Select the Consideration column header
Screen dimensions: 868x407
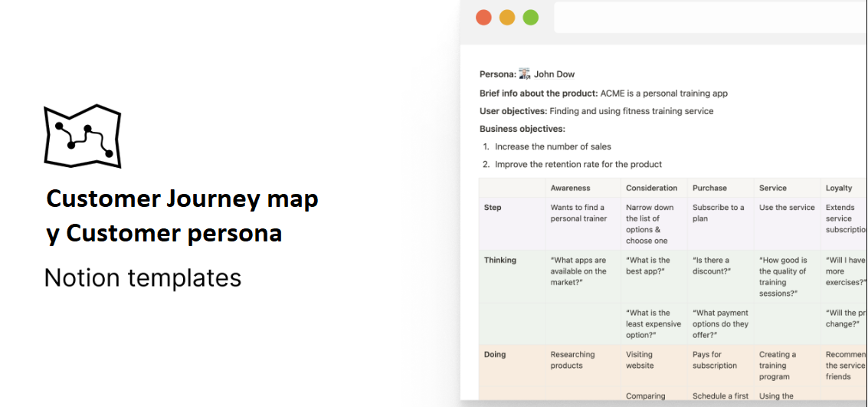click(x=651, y=188)
